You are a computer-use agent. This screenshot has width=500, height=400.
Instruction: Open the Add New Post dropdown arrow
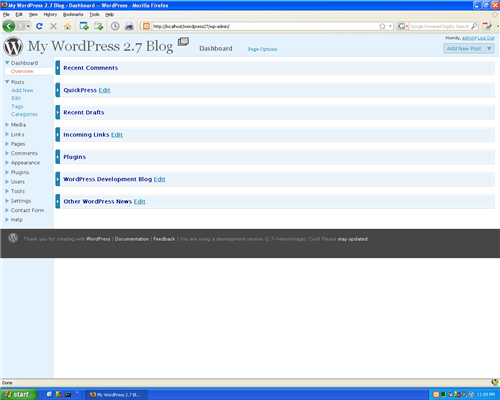click(x=489, y=48)
